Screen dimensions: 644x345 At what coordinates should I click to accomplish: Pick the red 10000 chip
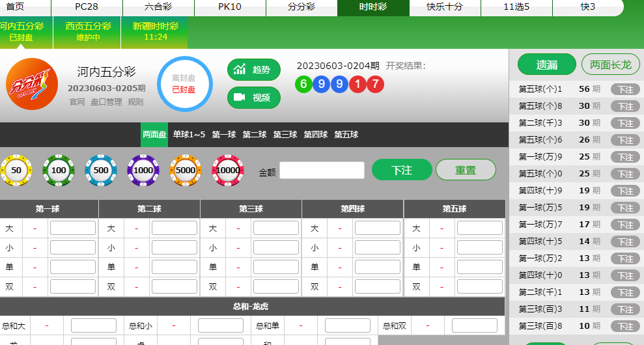228,170
